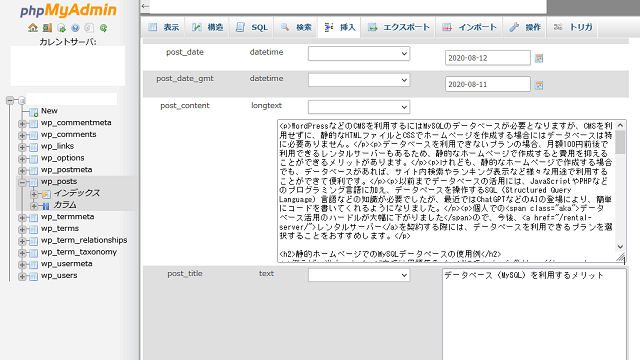Click the New table icon
This screenshot has height=360, width=640.
pyautogui.click(x=33, y=111)
